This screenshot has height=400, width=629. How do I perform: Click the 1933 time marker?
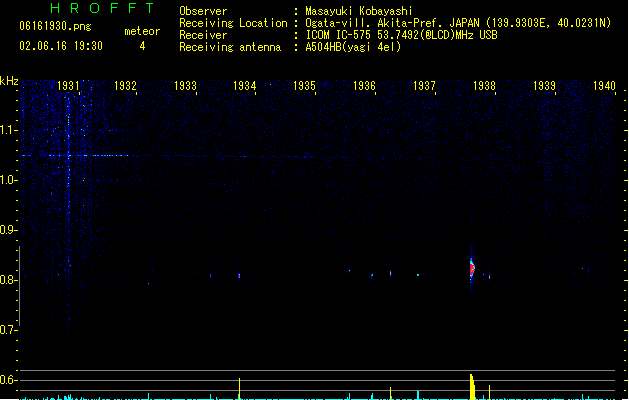185,86
